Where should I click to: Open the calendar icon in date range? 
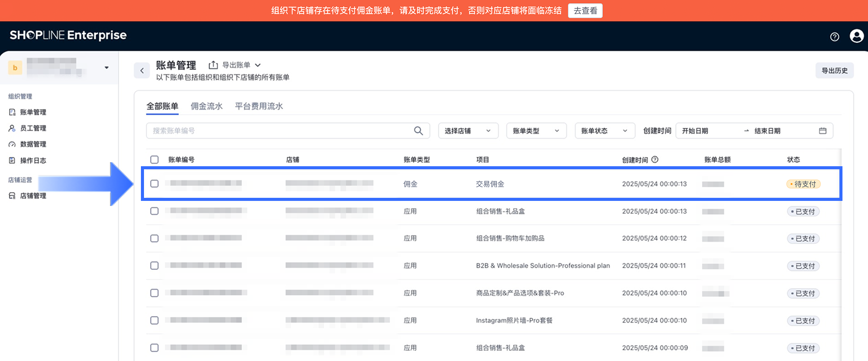(823, 131)
